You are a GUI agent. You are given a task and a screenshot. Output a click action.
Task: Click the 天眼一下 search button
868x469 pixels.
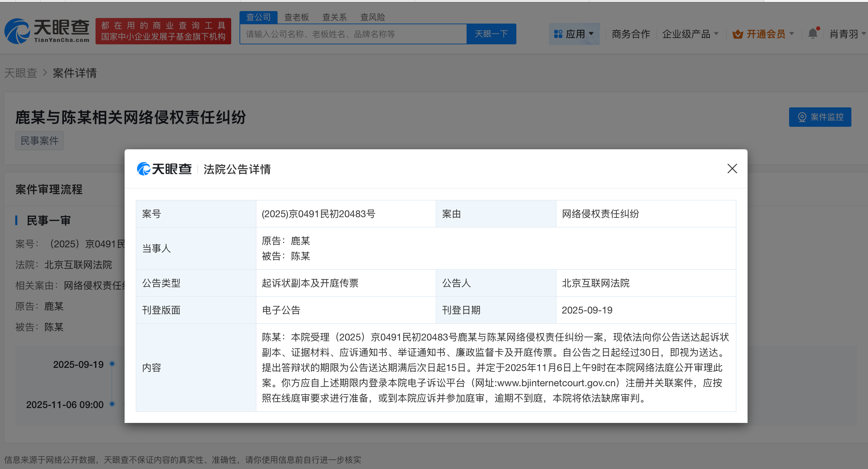pyautogui.click(x=491, y=34)
